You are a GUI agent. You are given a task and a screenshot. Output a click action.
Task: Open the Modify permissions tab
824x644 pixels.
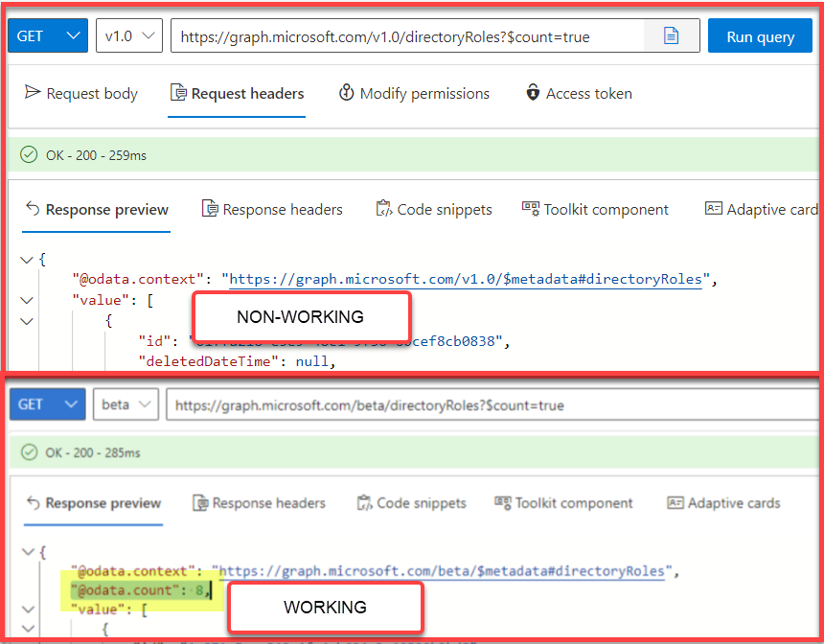[414, 94]
